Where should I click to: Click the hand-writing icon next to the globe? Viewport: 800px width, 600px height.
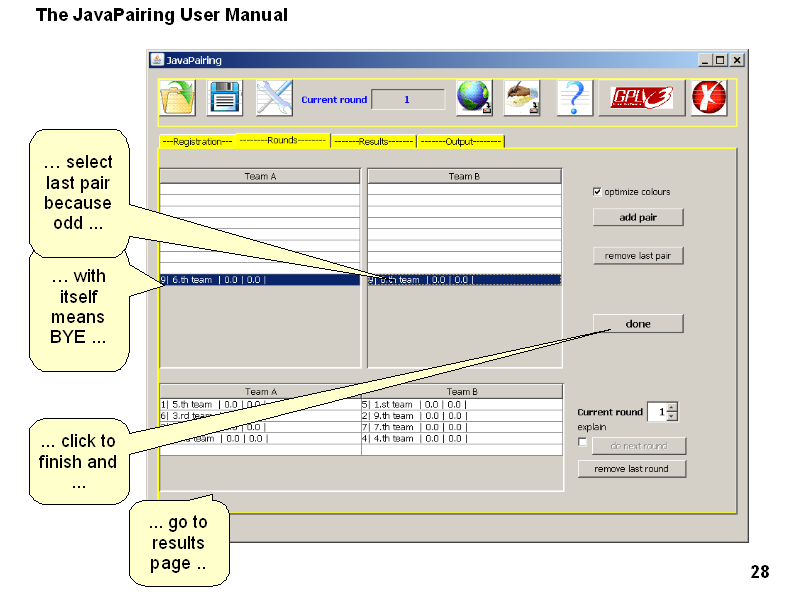522,99
